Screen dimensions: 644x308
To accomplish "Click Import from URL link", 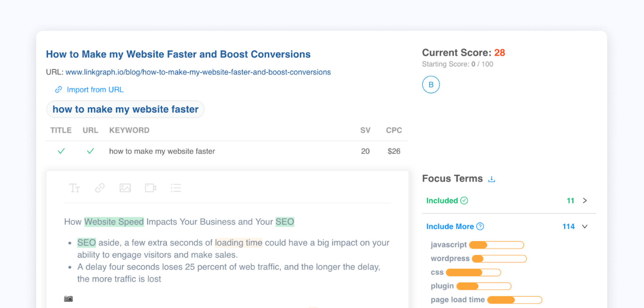I will coord(95,90).
